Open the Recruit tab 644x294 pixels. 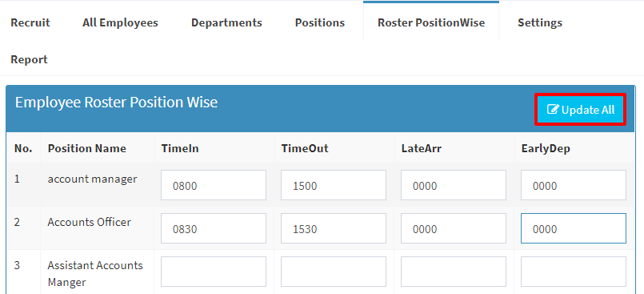30,22
